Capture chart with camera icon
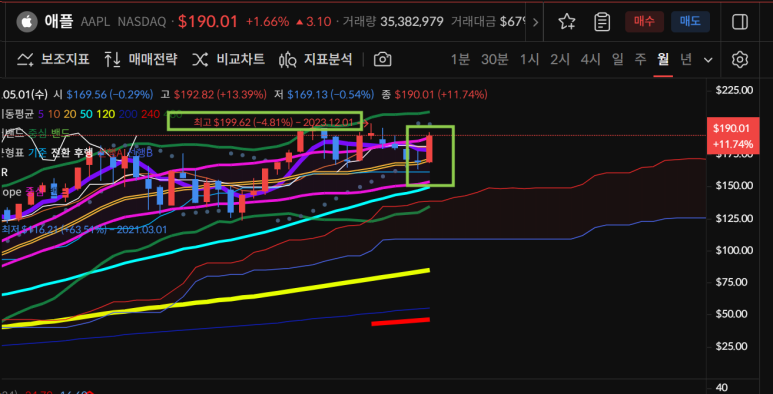Viewport: 773px width, 394px height. tap(383, 60)
